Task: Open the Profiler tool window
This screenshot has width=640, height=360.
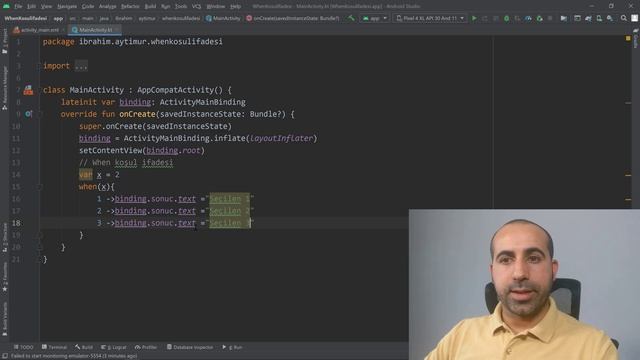Action: coord(146,347)
